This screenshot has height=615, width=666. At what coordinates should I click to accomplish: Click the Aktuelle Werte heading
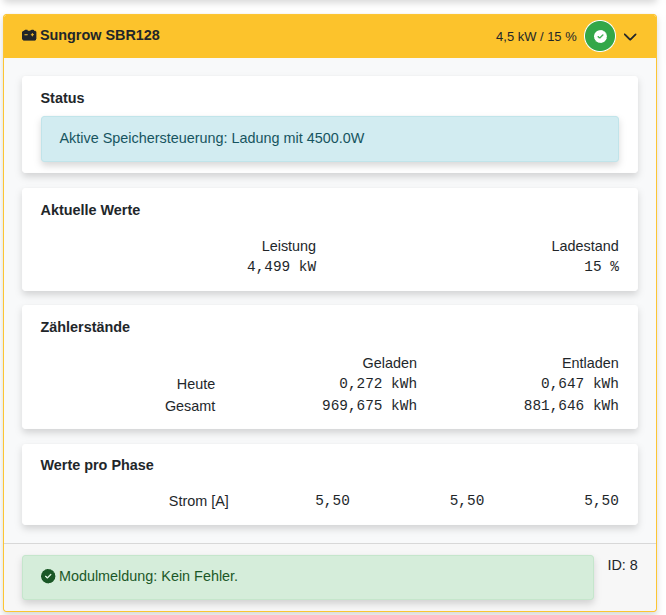pos(90,210)
